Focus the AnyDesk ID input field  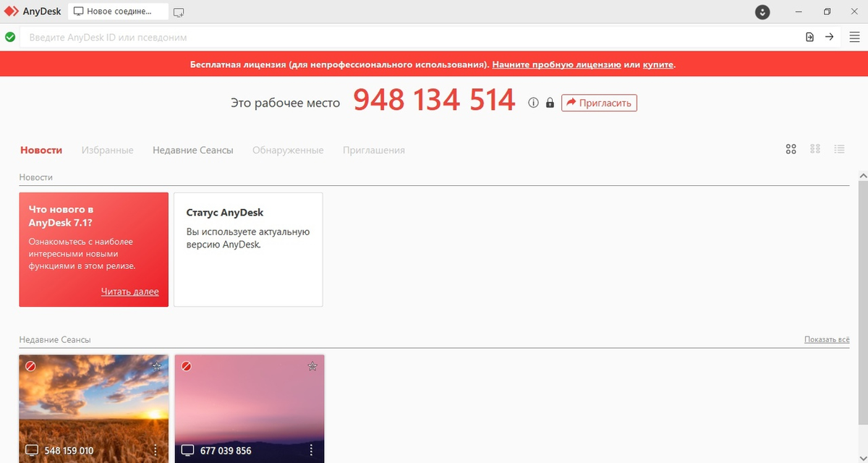coord(412,37)
